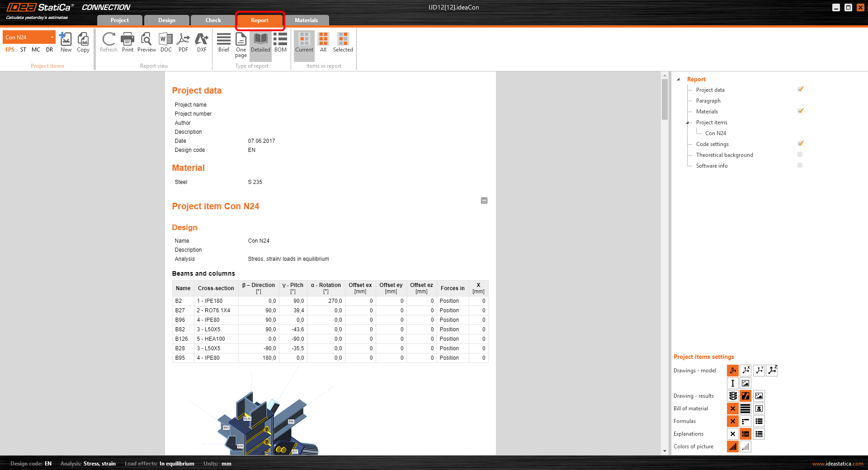Open the Con N24 project item dropdown
This screenshot has height=470, width=868.
point(29,38)
